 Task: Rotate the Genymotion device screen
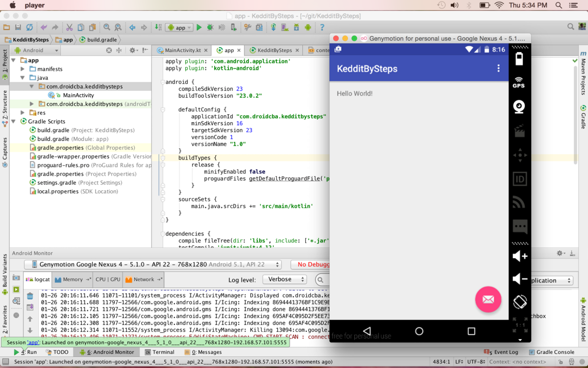(x=519, y=302)
